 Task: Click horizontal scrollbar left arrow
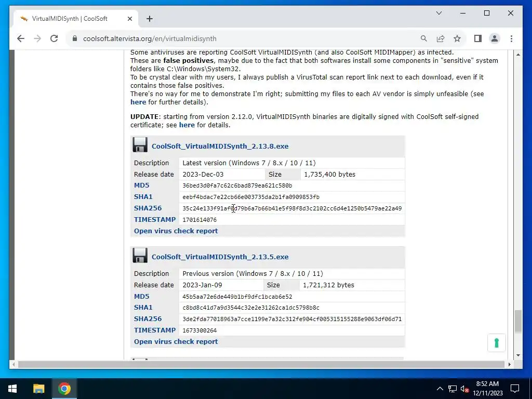[13, 364]
